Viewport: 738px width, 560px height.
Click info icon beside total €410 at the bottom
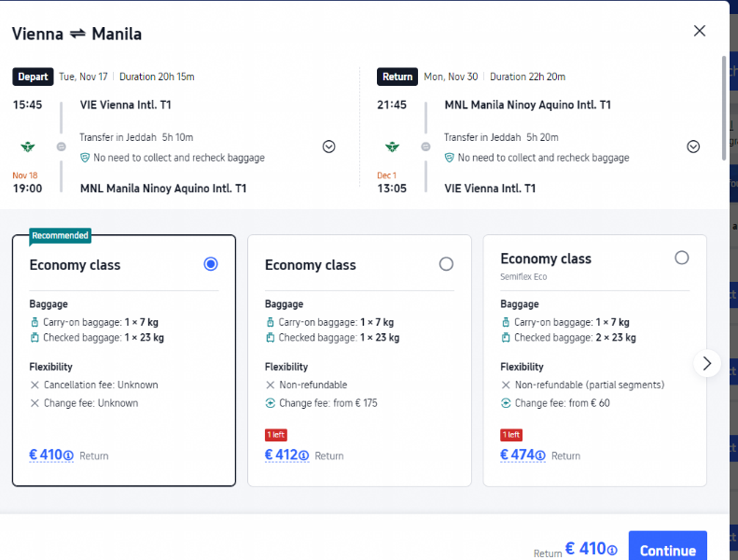[x=612, y=550]
